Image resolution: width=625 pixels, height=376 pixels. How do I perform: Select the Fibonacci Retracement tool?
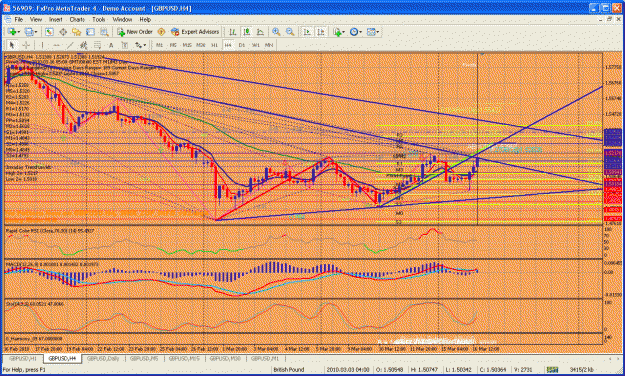(97, 45)
